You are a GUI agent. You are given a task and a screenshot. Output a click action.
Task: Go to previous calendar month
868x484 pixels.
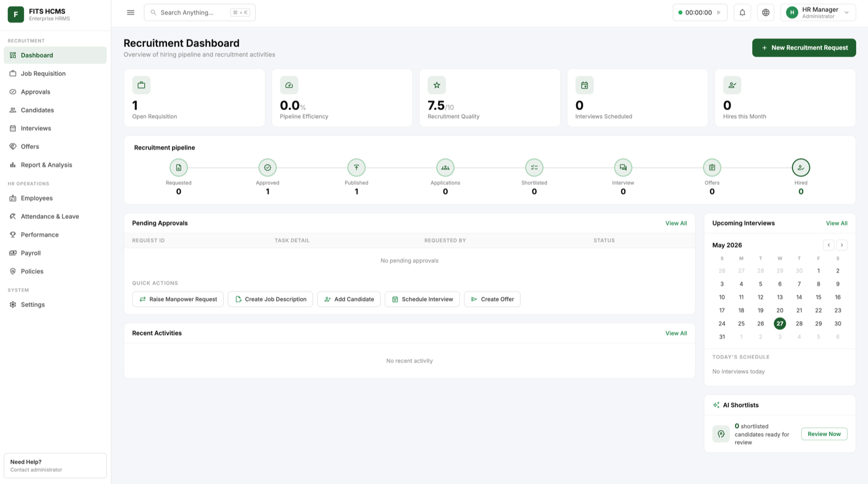click(x=828, y=245)
